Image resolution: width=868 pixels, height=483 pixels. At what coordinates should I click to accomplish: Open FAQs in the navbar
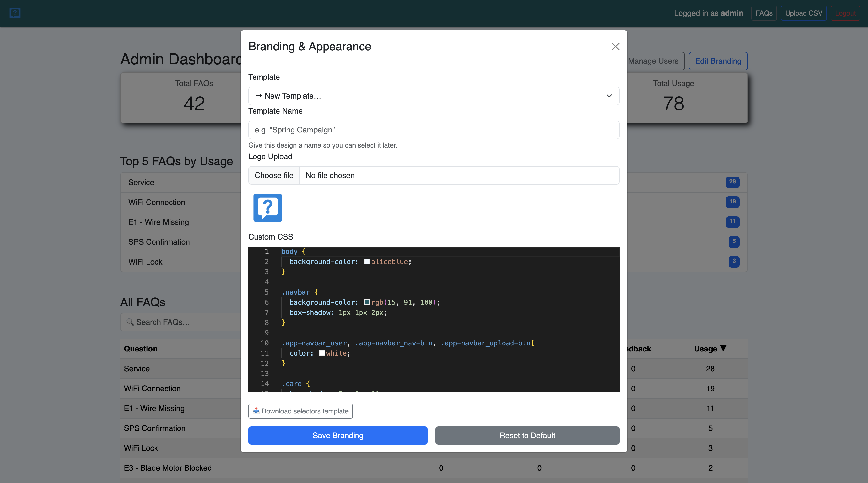(764, 13)
